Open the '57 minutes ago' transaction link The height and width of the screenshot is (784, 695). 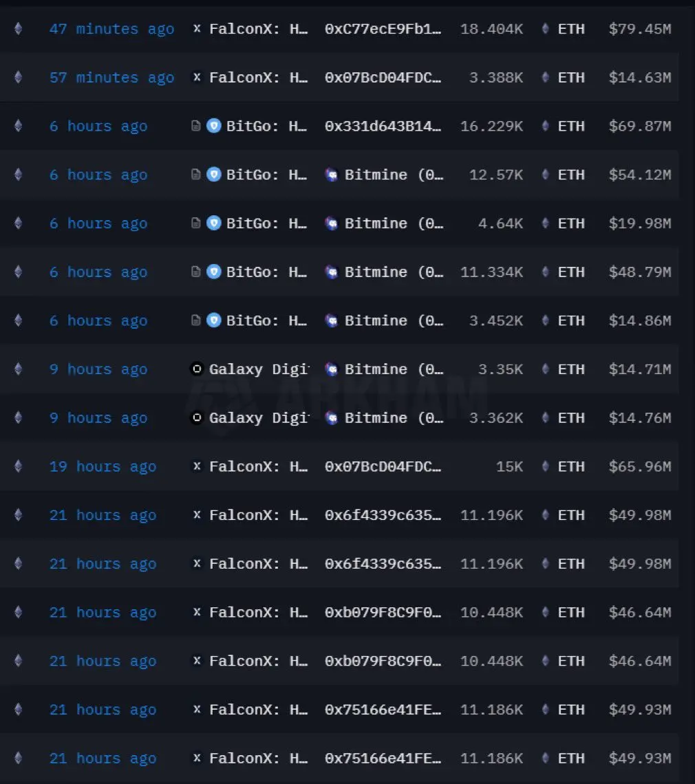coord(111,78)
